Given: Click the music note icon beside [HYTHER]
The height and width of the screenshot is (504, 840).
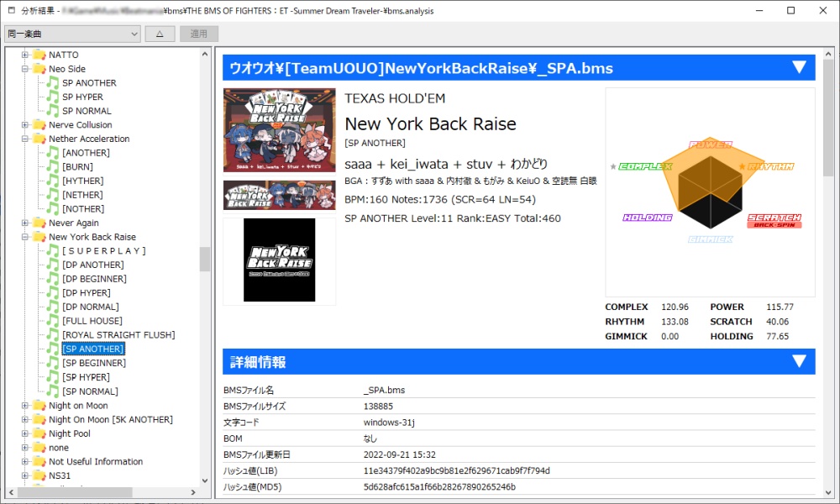Looking at the screenshot, I should pyautogui.click(x=52, y=181).
